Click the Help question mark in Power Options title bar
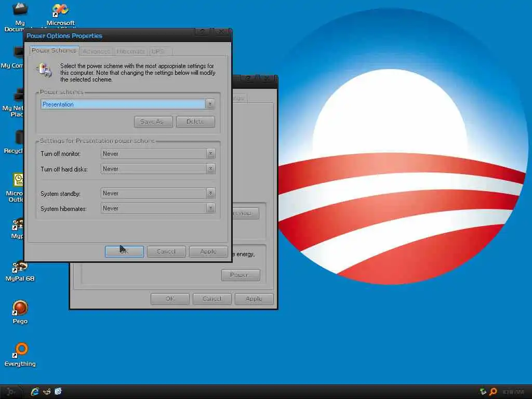 coord(203,32)
